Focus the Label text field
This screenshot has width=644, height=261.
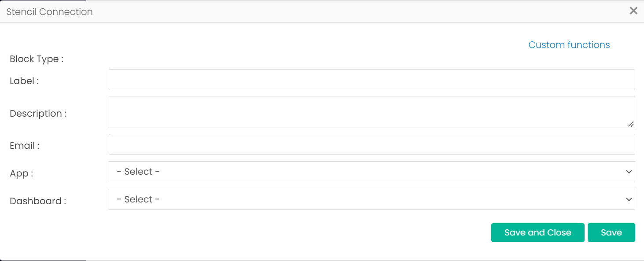pyautogui.click(x=372, y=80)
